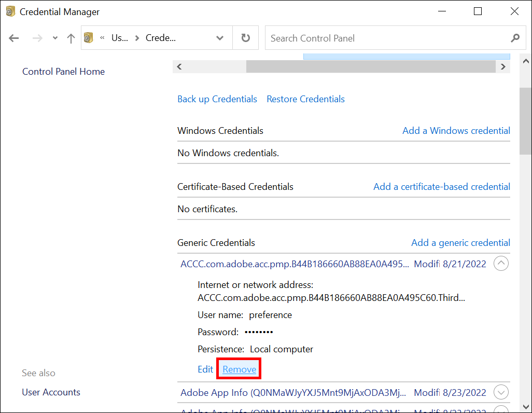This screenshot has width=532, height=413.
Task: Click the Certificate-Based Credentials heading
Action: click(x=235, y=187)
